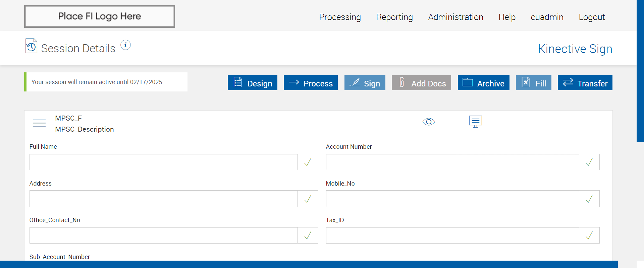Image resolution: width=644 pixels, height=268 pixels.
Task: Click the Logout link
Action: [x=592, y=17]
